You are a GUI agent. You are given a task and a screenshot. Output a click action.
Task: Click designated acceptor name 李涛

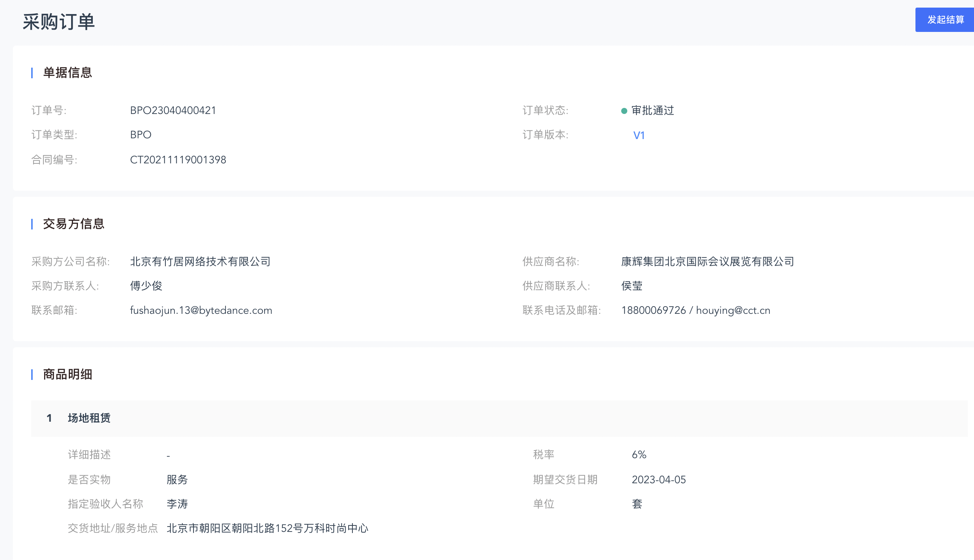coord(177,504)
